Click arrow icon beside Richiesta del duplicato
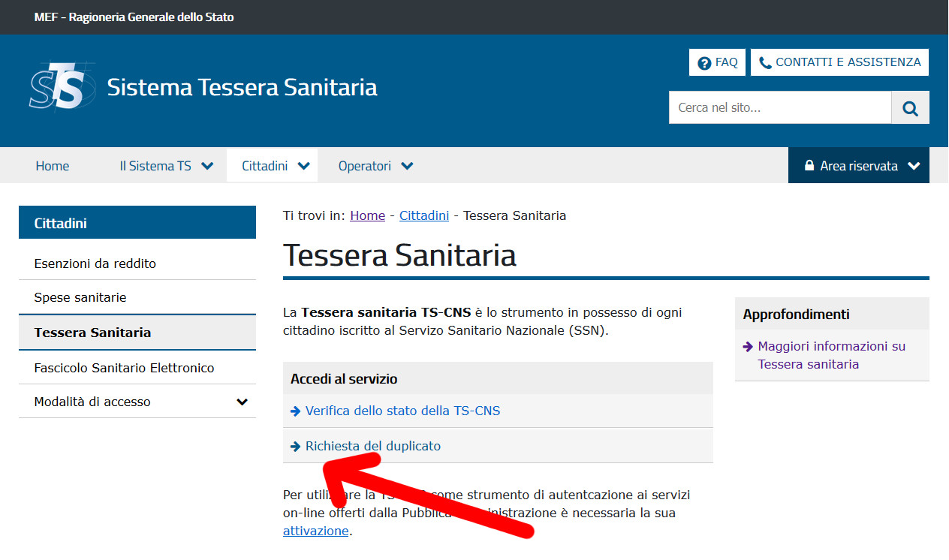This screenshot has height=560, width=949. [296, 447]
